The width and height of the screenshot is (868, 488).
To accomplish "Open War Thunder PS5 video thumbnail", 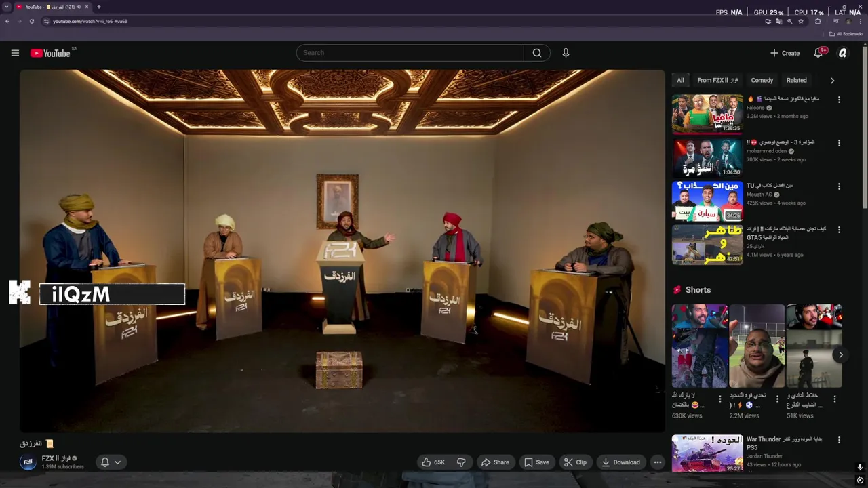I will [707, 453].
